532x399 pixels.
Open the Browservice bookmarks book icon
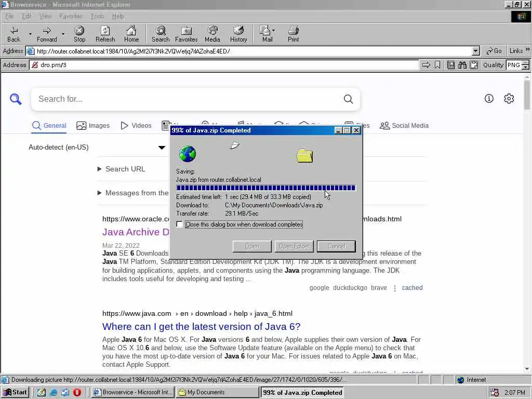tap(451, 65)
